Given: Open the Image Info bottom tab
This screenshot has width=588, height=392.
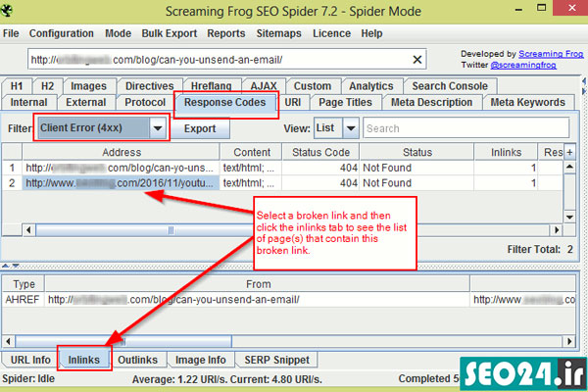Looking at the screenshot, I should 201,360.
